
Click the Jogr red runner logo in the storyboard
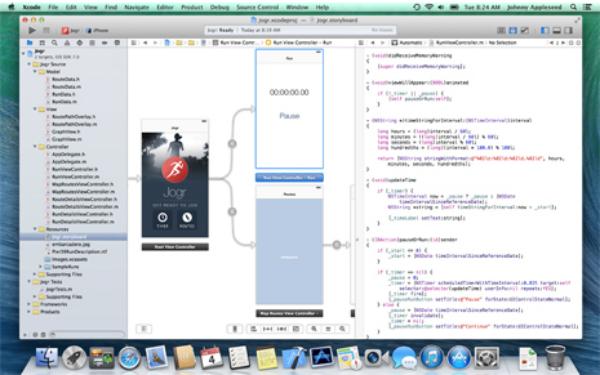coord(175,169)
